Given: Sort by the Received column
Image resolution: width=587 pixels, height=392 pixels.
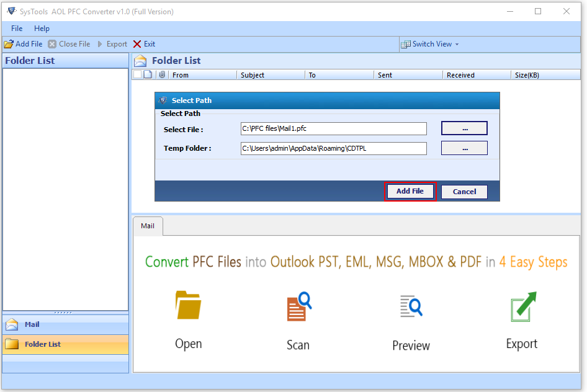Looking at the screenshot, I should tap(477, 75).
